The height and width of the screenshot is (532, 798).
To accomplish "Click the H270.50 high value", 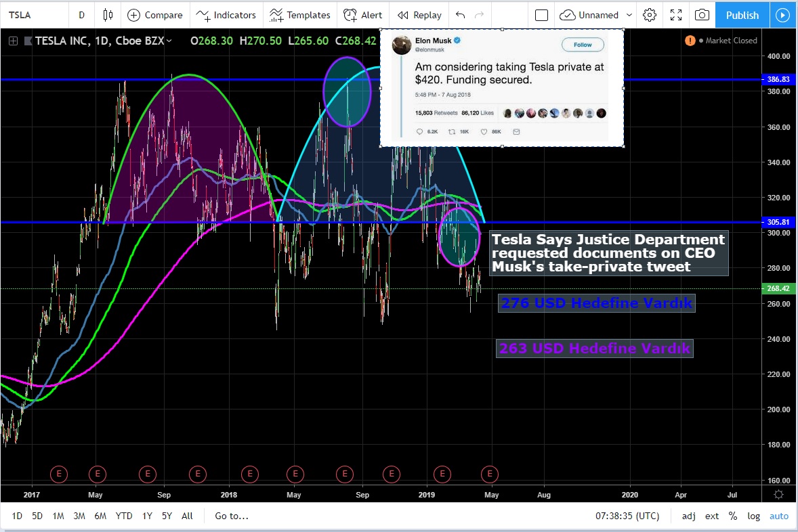I will [x=261, y=41].
